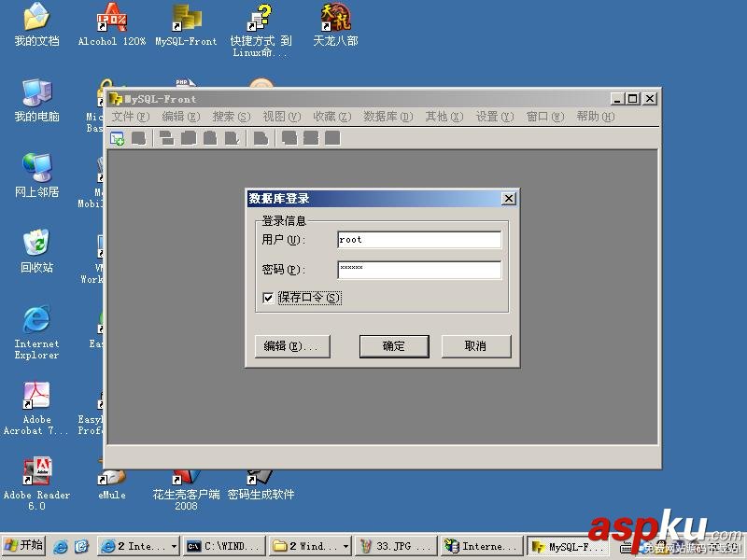This screenshot has height=560, width=747.
Task: Open Adobe Reader 6.0
Action: [35, 471]
